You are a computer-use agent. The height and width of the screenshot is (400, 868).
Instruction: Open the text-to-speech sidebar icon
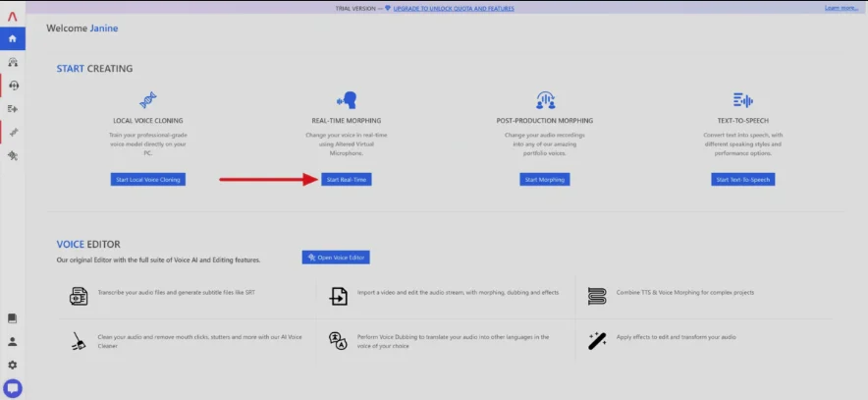(x=13, y=108)
